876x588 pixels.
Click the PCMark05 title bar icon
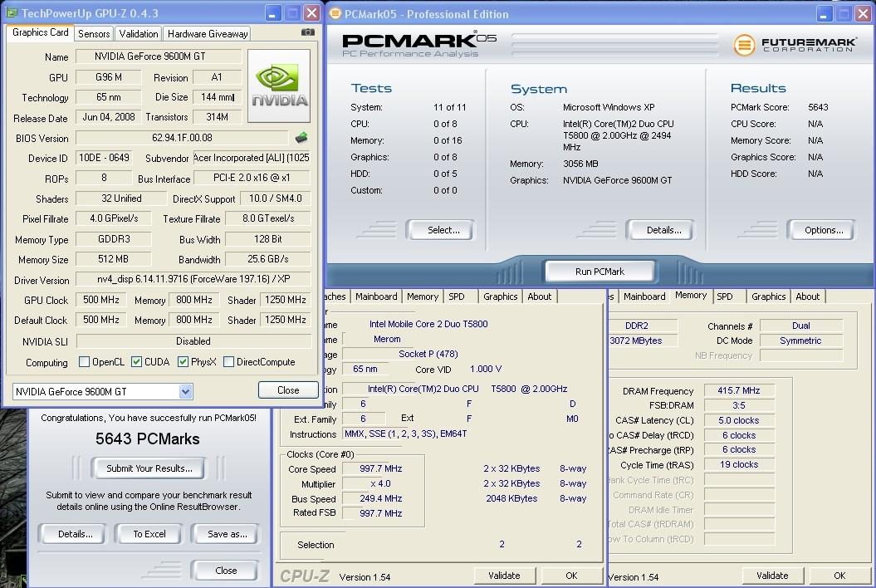pyautogui.click(x=335, y=13)
